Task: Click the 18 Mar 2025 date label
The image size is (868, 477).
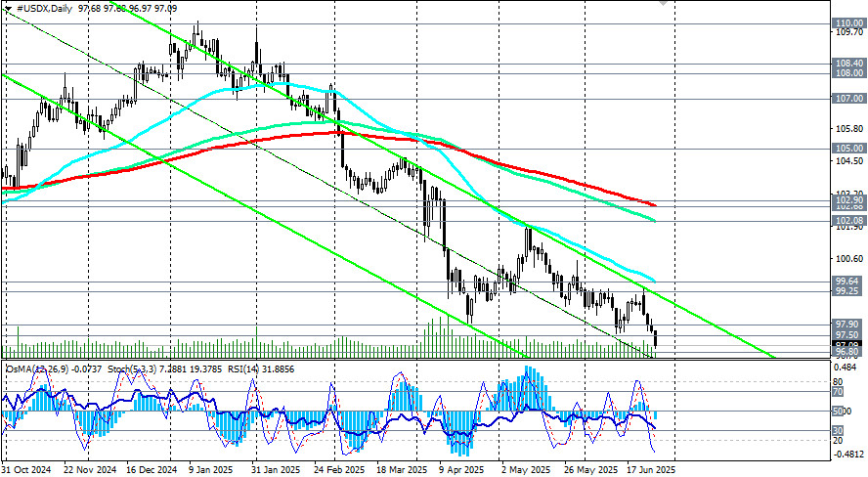Action: (403, 470)
